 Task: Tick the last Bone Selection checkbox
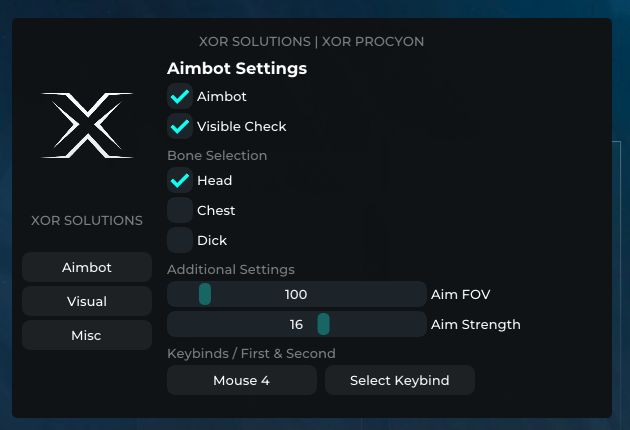click(x=180, y=240)
